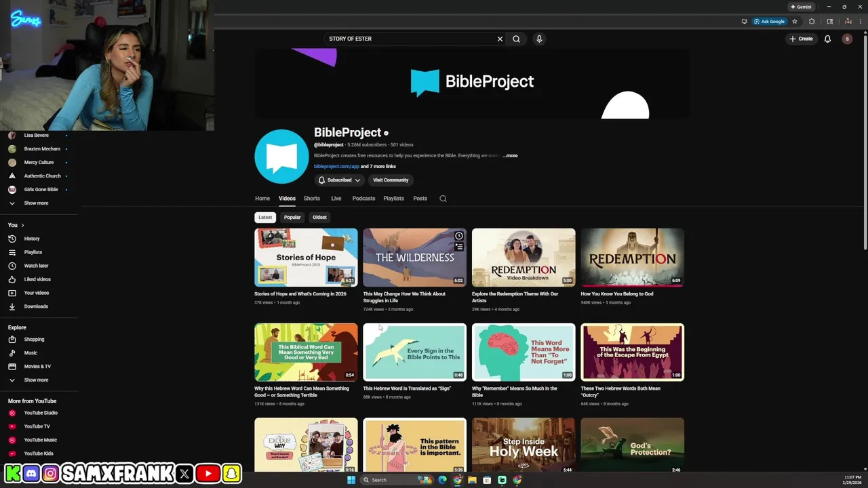The image size is (868, 488).
Task: Click the magnifier search button in the YouTube search bar
Action: pyautogui.click(x=516, y=39)
